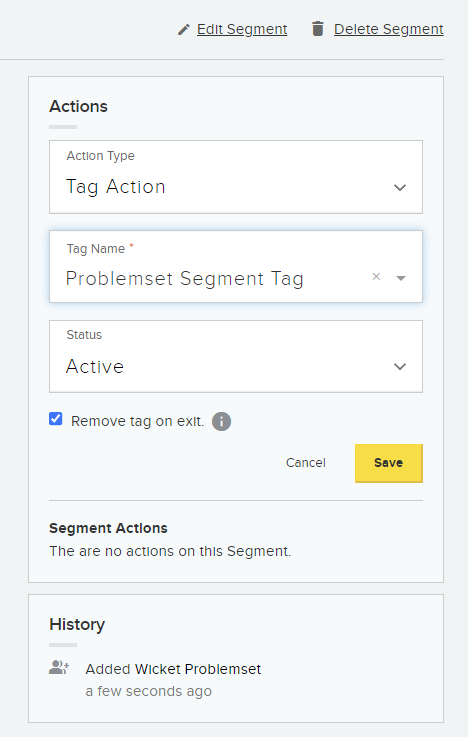
Task: Click the info icon beside Remove tag on exit
Action: coord(221,421)
